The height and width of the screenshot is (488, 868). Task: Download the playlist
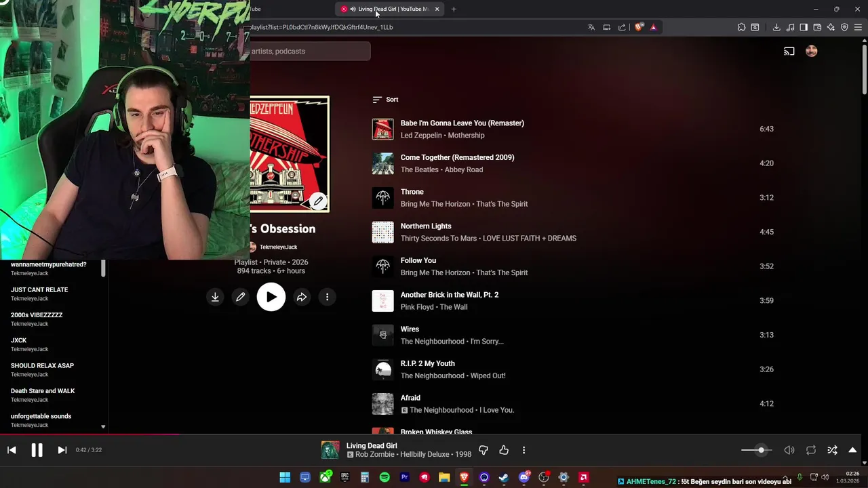(215, 297)
